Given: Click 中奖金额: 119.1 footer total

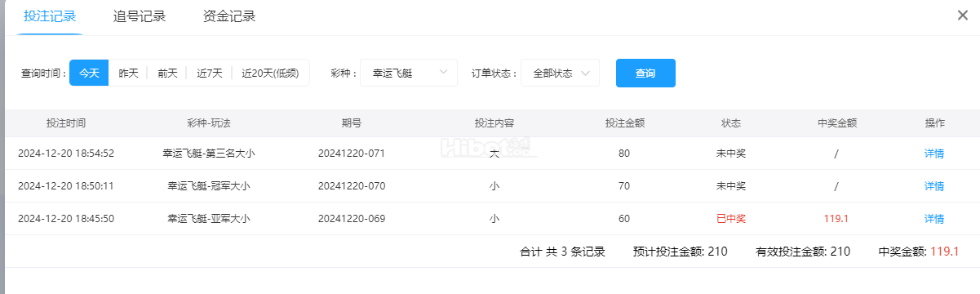Looking at the screenshot, I should coord(919,252).
